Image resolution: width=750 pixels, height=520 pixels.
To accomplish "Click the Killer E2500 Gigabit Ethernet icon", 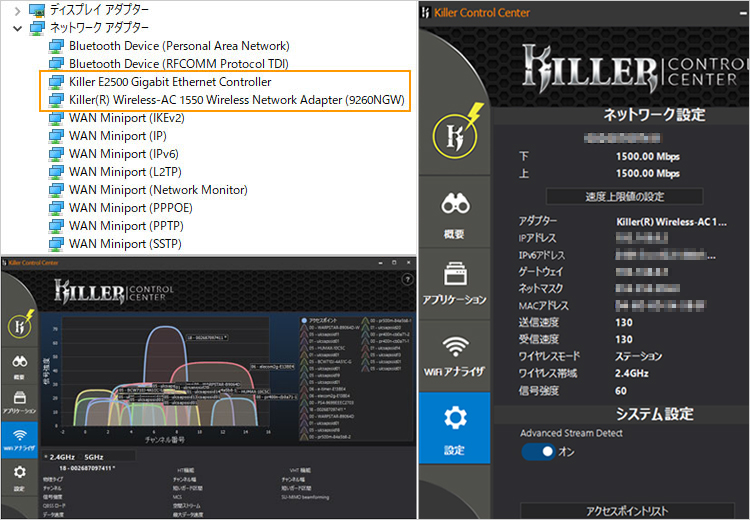I will [56, 82].
